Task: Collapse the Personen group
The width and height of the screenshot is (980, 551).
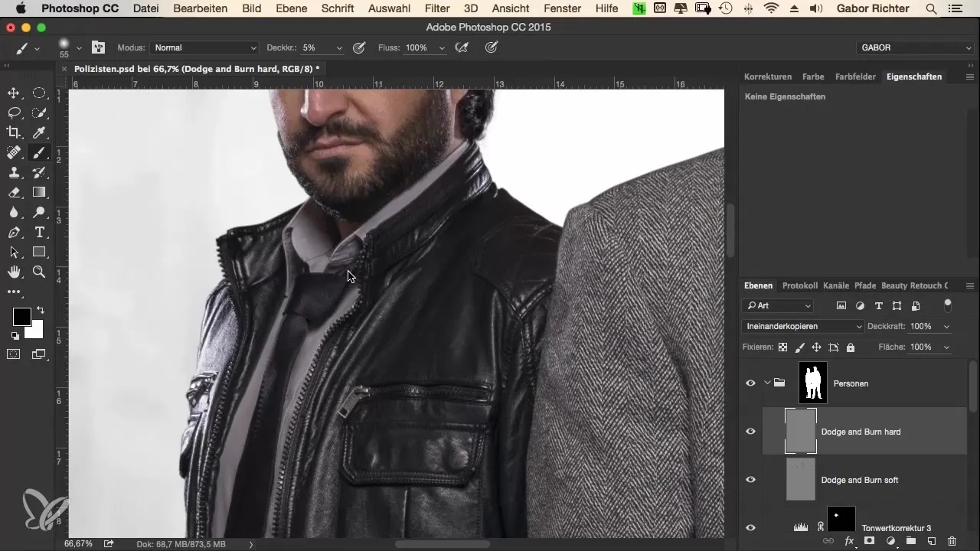Action: pyautogui.click(x=766, y=383)
